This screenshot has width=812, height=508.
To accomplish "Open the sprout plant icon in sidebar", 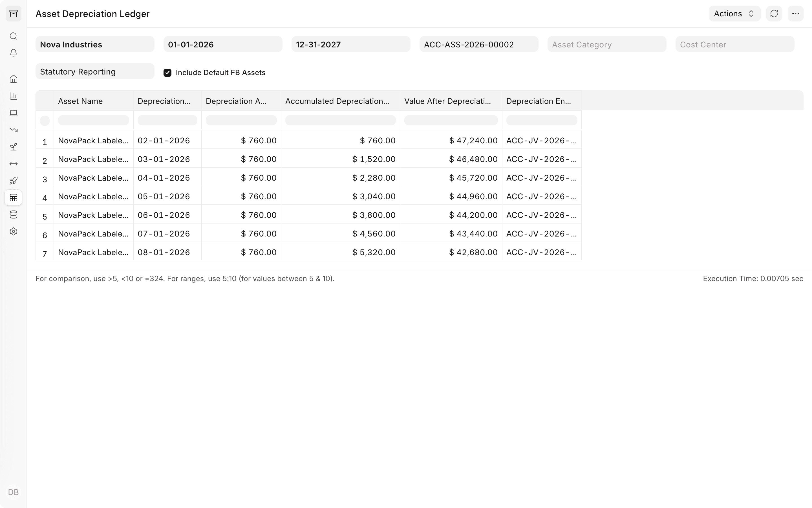I will tap(14, 147).
